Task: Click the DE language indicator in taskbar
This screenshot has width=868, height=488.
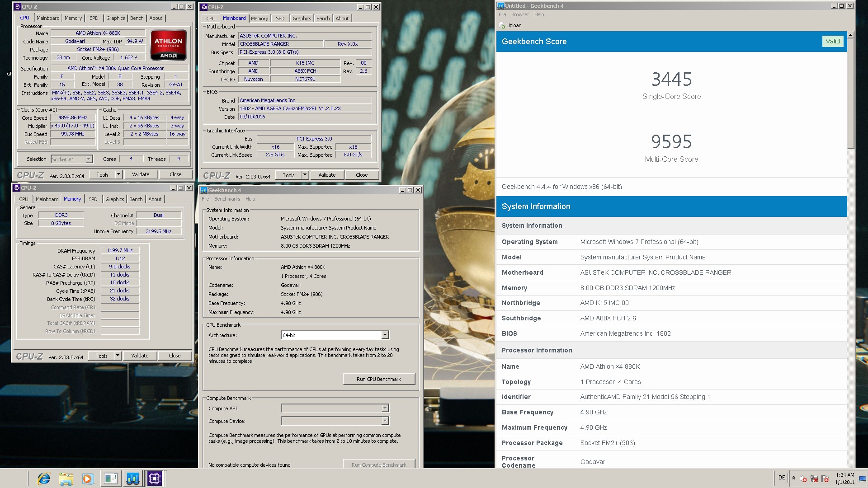Action: pyautogui.click(x=782, y=478)
